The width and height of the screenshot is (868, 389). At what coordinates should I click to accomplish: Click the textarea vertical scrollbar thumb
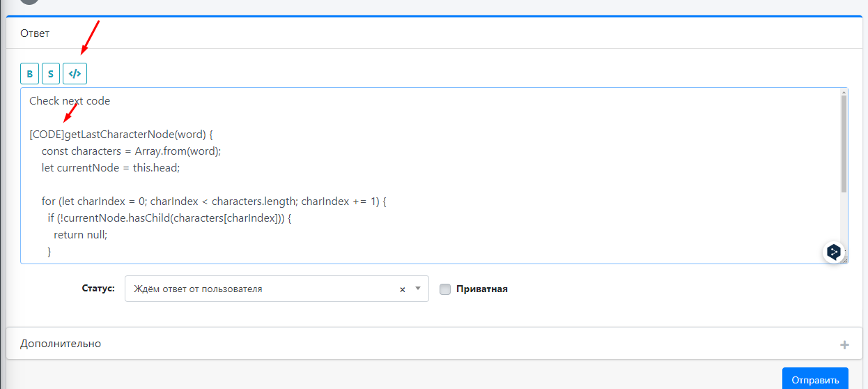[x=844, y=144]
